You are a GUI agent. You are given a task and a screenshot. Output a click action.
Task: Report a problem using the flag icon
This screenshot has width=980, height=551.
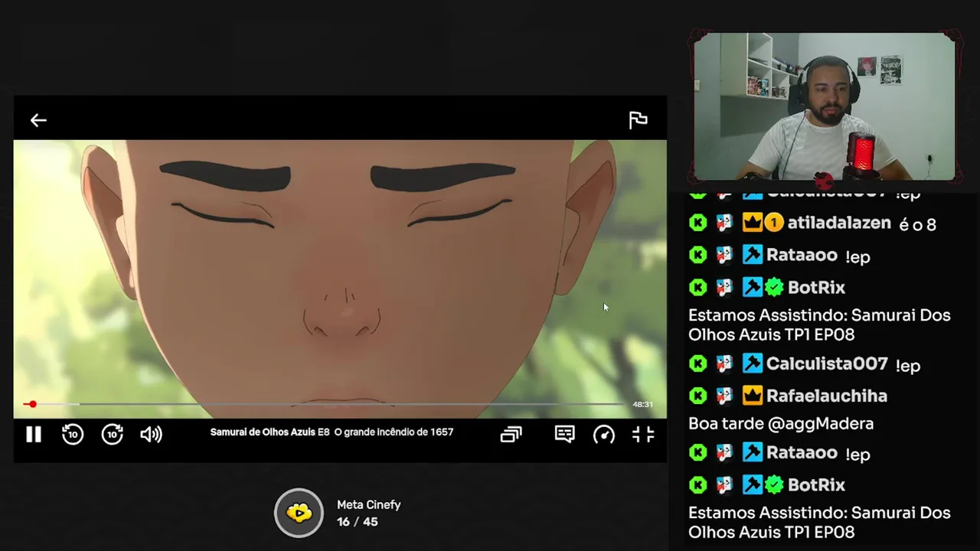[638, 120]
